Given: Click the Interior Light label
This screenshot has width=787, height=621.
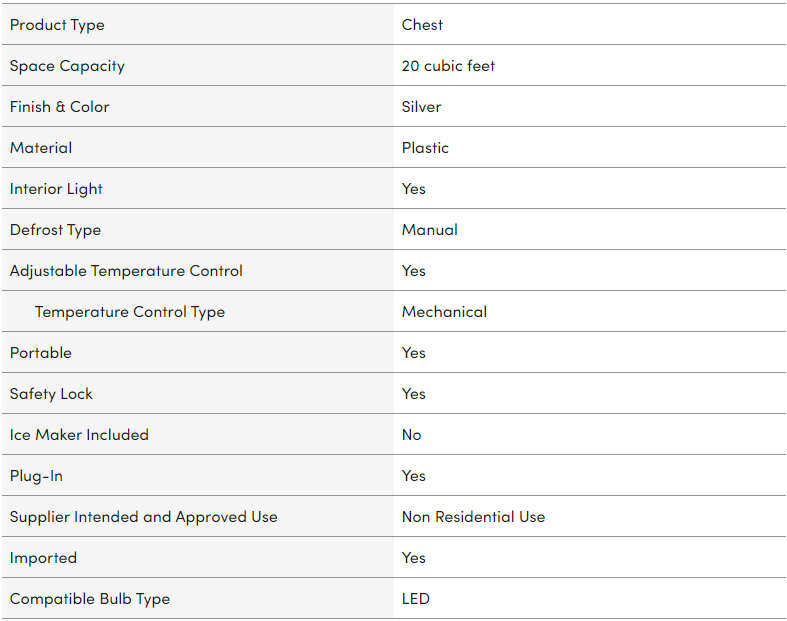Looking at the screenshot, I should click(56, 189).
